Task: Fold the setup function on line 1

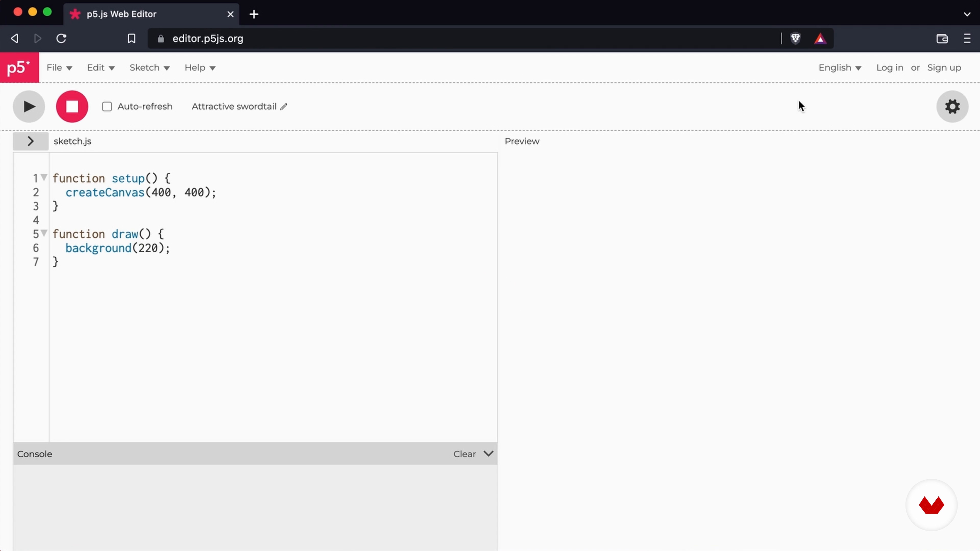Action: pyautogui.click(x=44, y=177)
